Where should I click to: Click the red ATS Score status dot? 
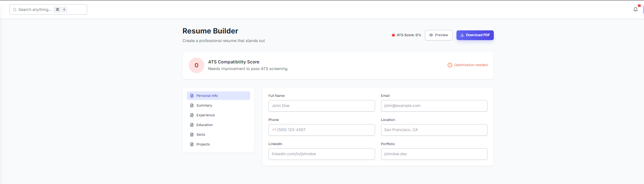click(x=393, y=35)
